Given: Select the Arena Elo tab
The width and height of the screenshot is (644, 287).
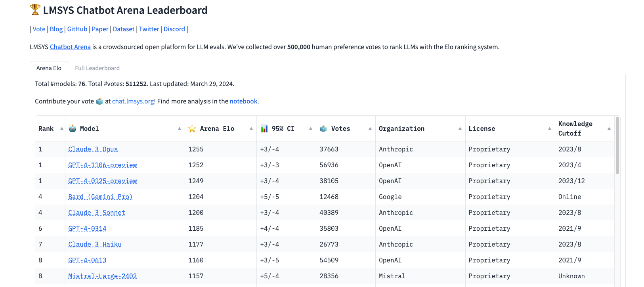Looking at the screenshot, I should 49,68.
